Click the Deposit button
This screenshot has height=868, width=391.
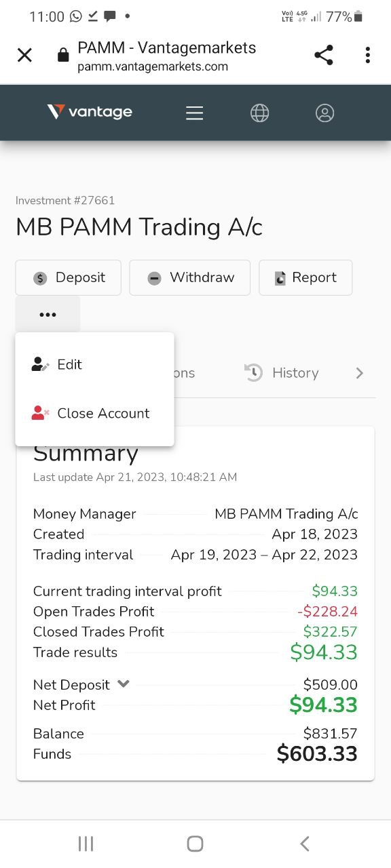[x=69, y=277]
